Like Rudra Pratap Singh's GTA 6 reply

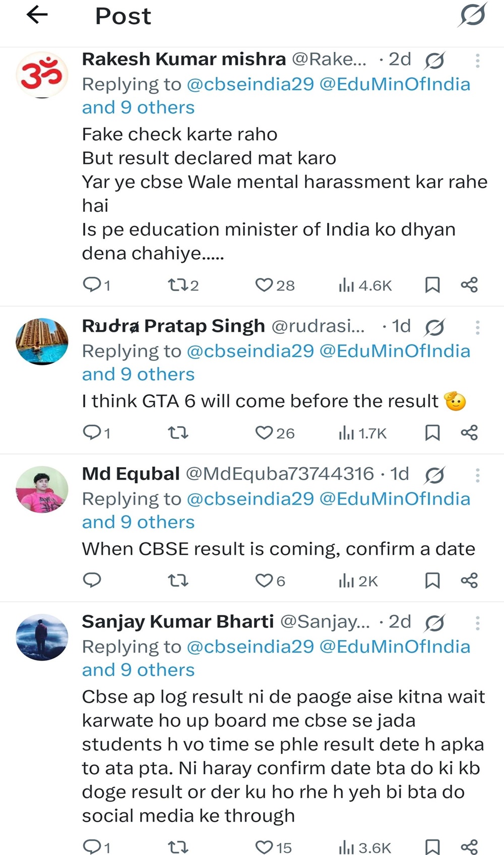[x=264, y=433]
